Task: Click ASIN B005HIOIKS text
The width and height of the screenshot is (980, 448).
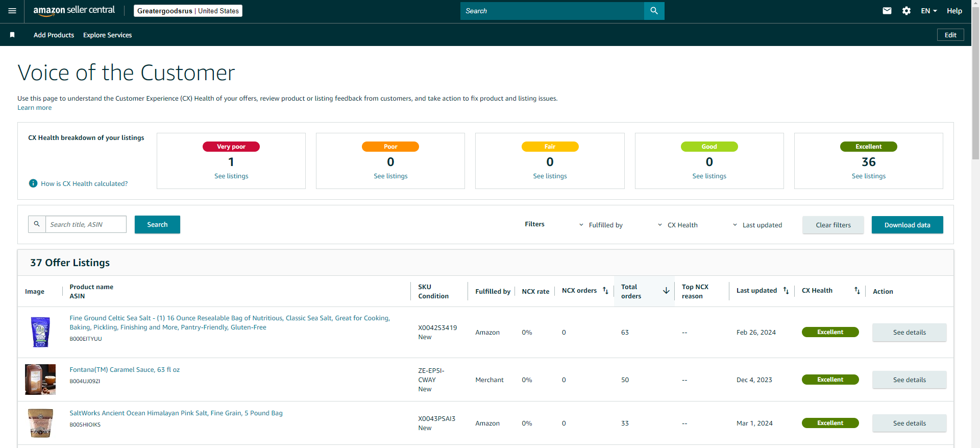Action: (85, 425)
